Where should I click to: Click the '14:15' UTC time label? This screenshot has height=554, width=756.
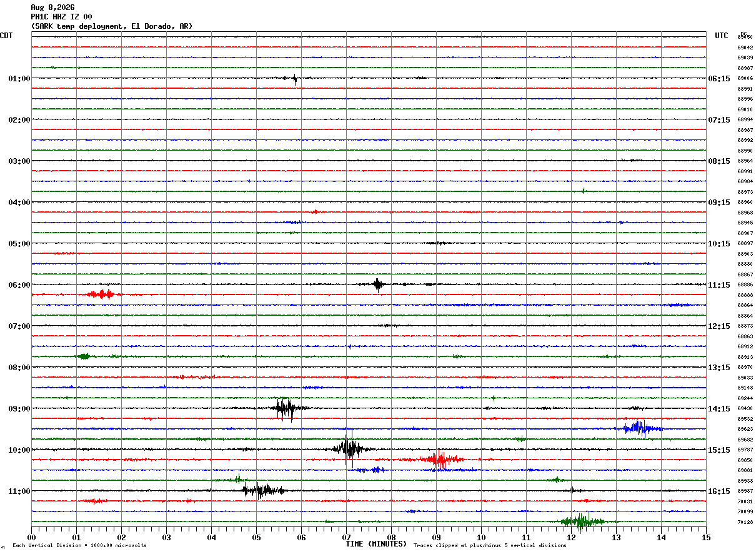coord(719,409)
